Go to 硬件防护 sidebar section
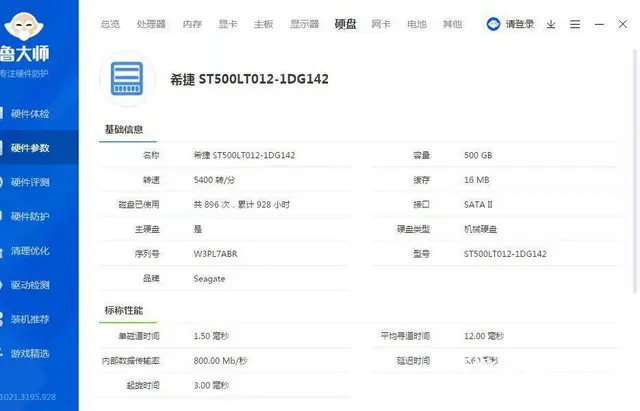The width and height of the screenshot is (640, 411). [30, 216]
